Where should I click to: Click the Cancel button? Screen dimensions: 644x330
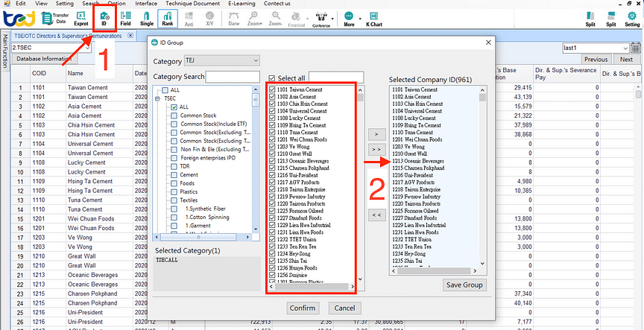(x=344, y=308)
